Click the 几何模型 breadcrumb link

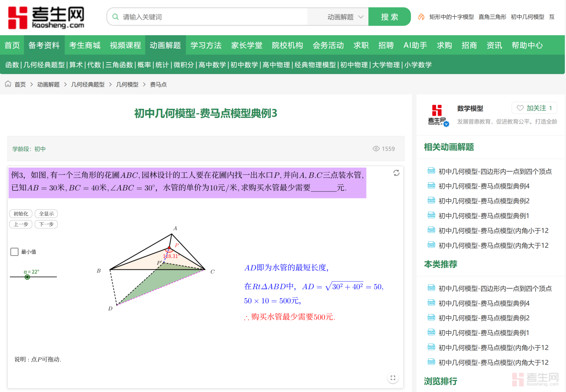(x=127, y=85)
